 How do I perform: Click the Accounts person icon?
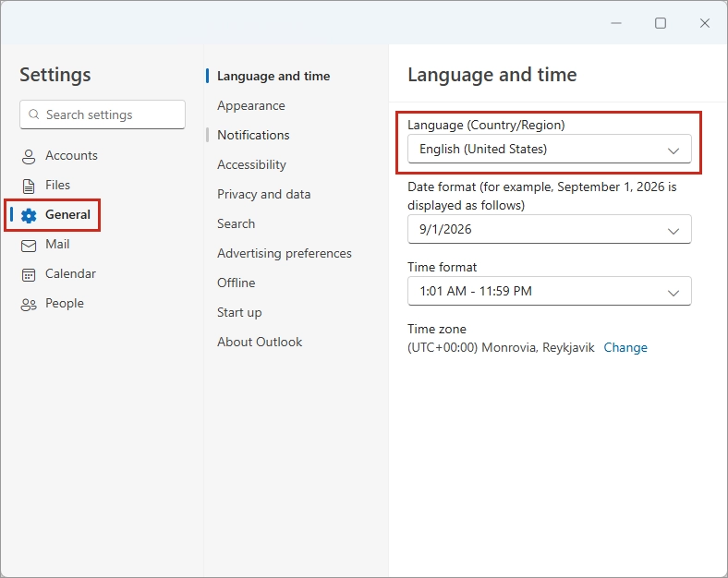(x=29, y=156)
